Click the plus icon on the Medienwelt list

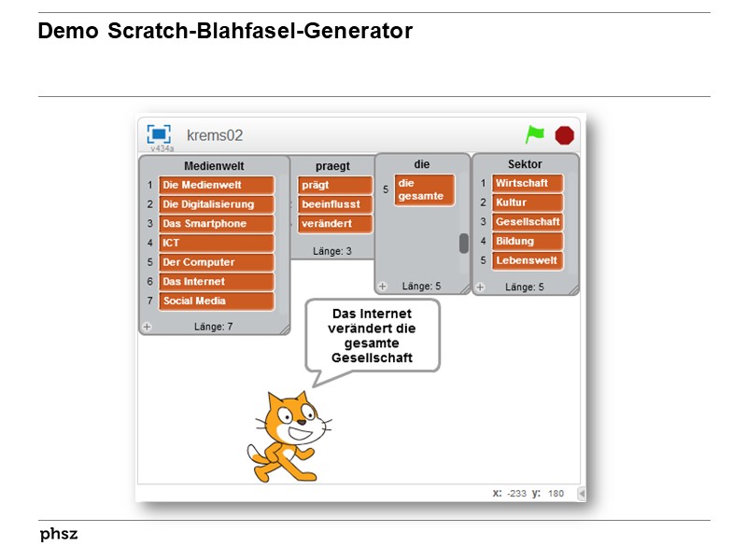[x=147, y=327]
